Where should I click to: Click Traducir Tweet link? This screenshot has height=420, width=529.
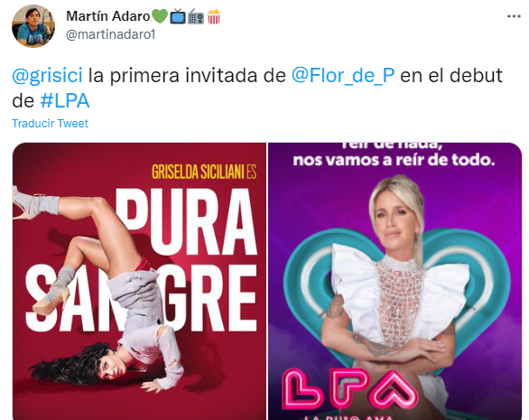[50, 123]
